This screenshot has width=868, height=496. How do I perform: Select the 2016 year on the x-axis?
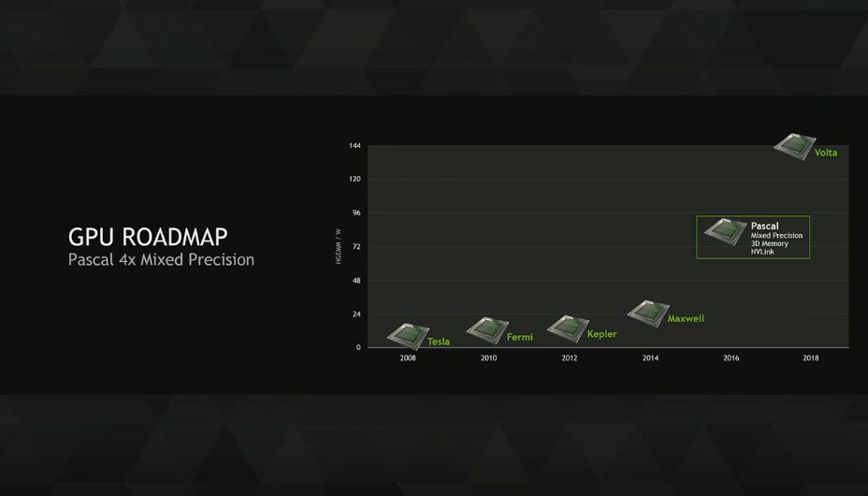pos(731,358)
